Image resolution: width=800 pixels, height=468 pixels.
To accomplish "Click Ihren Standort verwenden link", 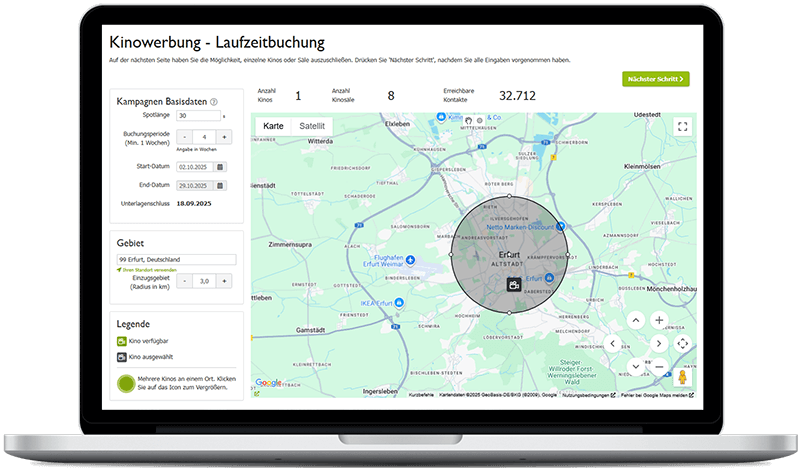I will [x=147, y=269].
